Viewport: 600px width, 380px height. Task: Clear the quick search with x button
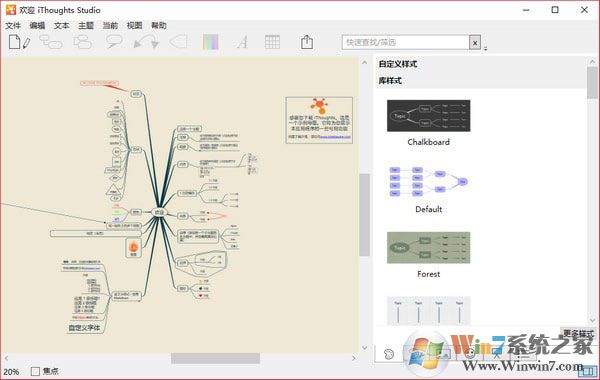click(475, 42)
